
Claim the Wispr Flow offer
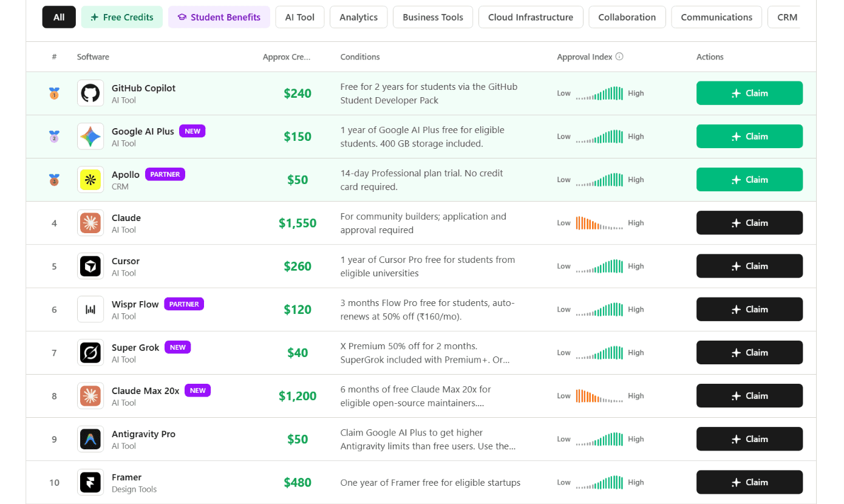749,309
